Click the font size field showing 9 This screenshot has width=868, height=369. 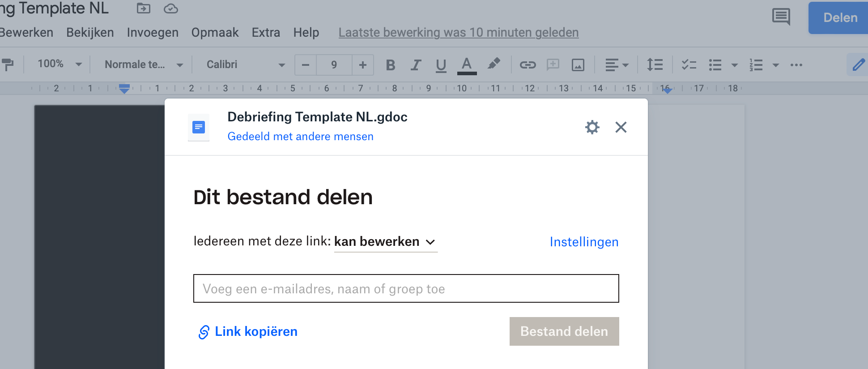[334, 65]
